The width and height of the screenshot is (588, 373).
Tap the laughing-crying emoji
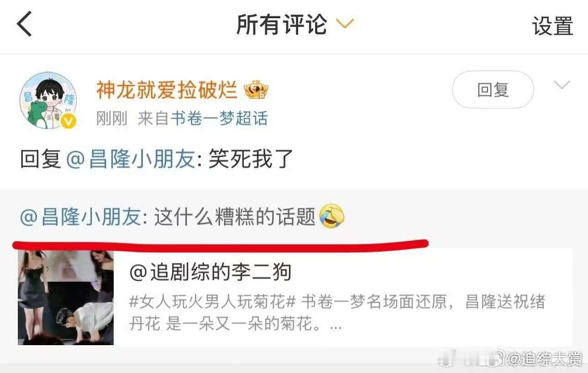tap(332, 217)
